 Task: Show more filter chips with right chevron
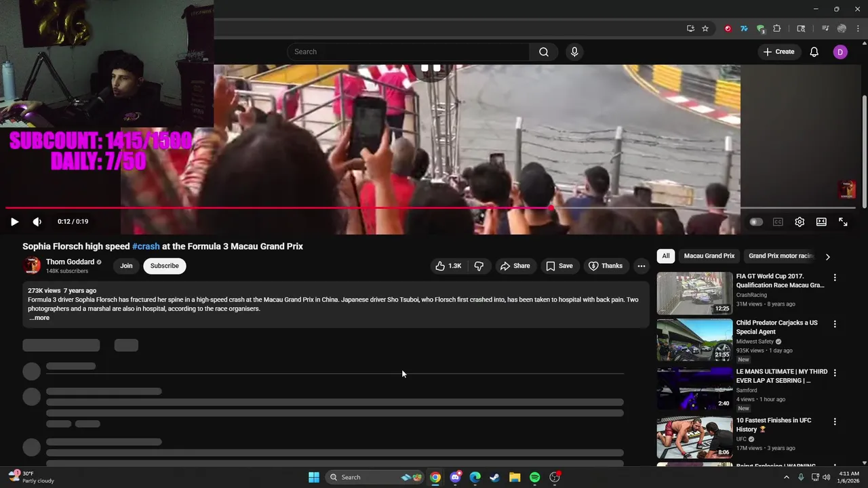tap(827, 257)
